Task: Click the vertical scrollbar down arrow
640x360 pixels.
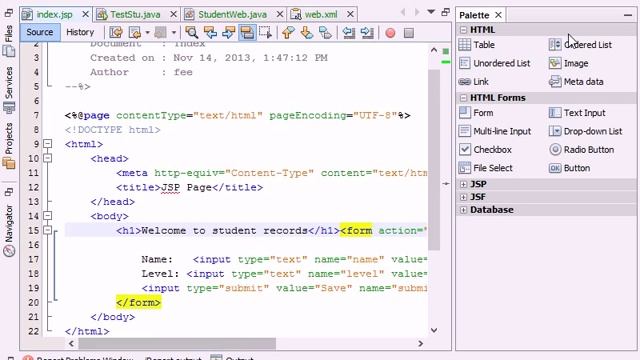Action: (x=434, y=330)
